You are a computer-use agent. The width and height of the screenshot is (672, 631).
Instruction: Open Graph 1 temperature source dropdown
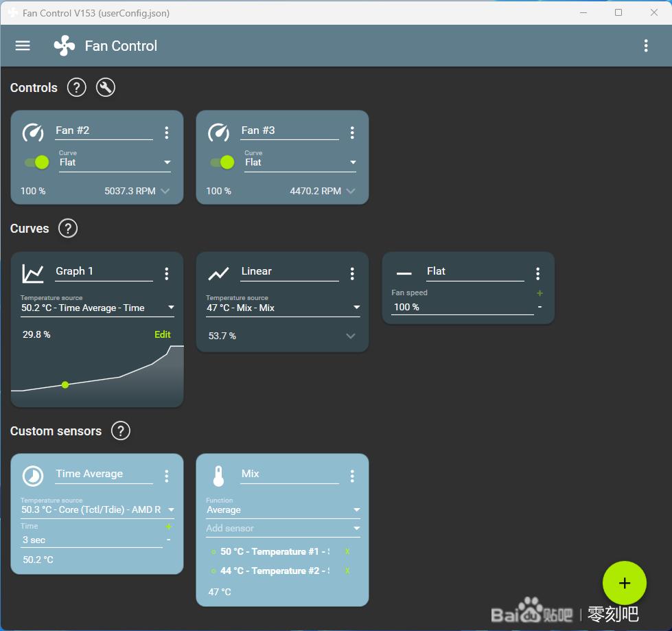click(x=97, y=308)
